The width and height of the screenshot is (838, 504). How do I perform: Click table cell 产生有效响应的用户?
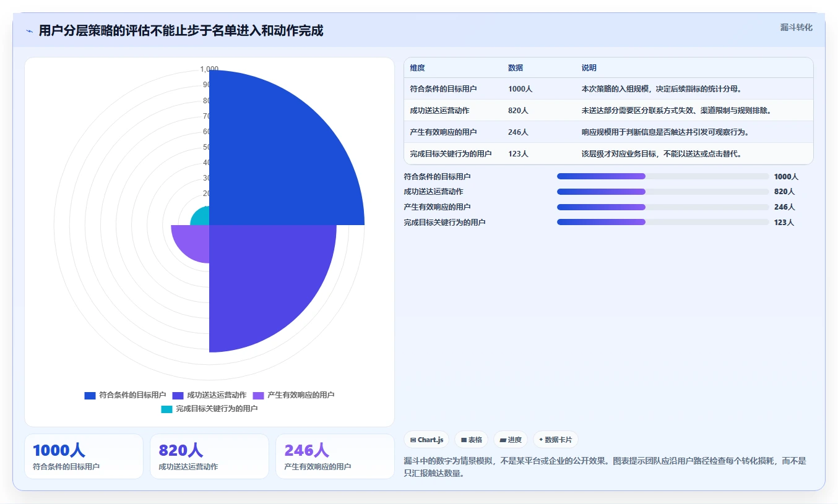coord(443,132)
